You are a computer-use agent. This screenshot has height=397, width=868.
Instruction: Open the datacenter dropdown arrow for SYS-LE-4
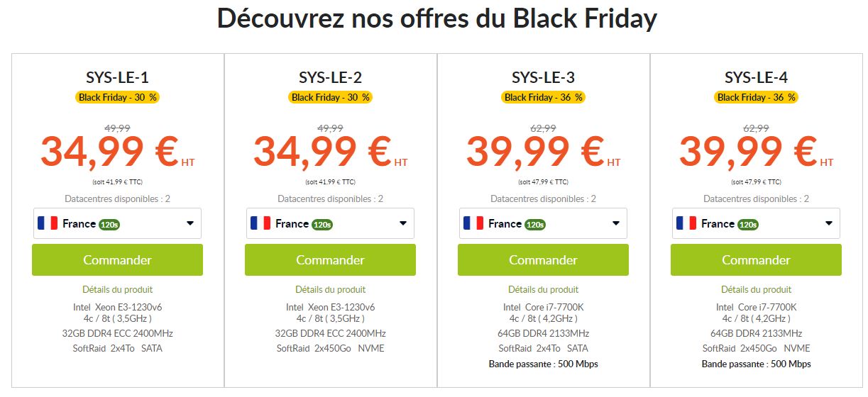829,223
